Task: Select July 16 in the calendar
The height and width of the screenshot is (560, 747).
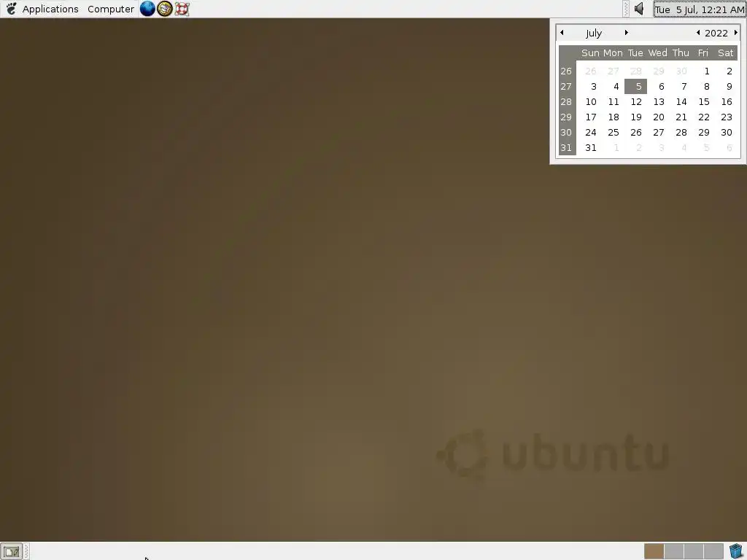Action: (x=727, y=101)
